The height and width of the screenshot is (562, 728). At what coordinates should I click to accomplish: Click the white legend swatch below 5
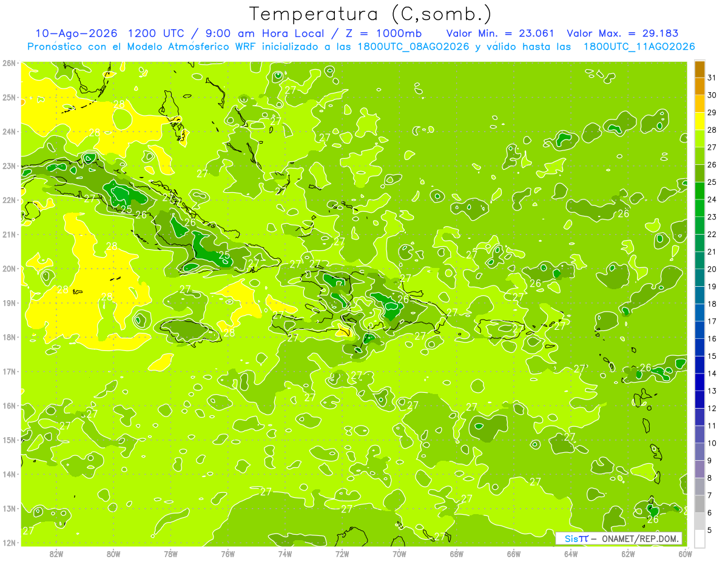(x=699, y=538)
